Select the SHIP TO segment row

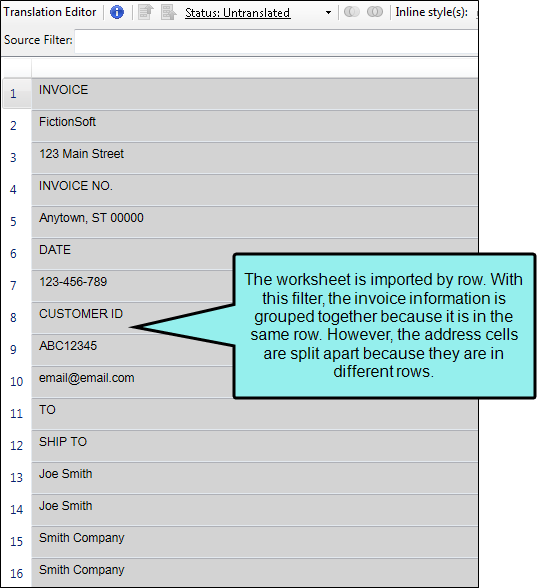tap(254, 446)
